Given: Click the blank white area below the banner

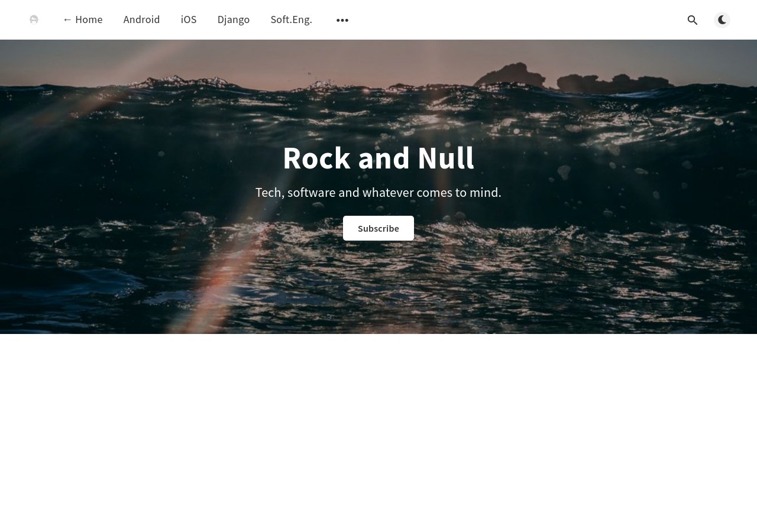Looking at the screenshot, I should [378, 433].
